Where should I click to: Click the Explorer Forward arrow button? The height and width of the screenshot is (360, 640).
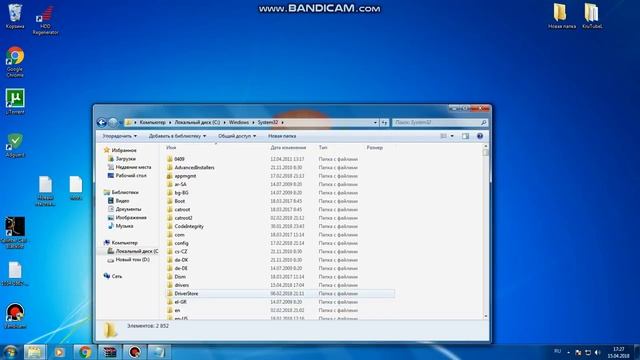tap(113, 122)
